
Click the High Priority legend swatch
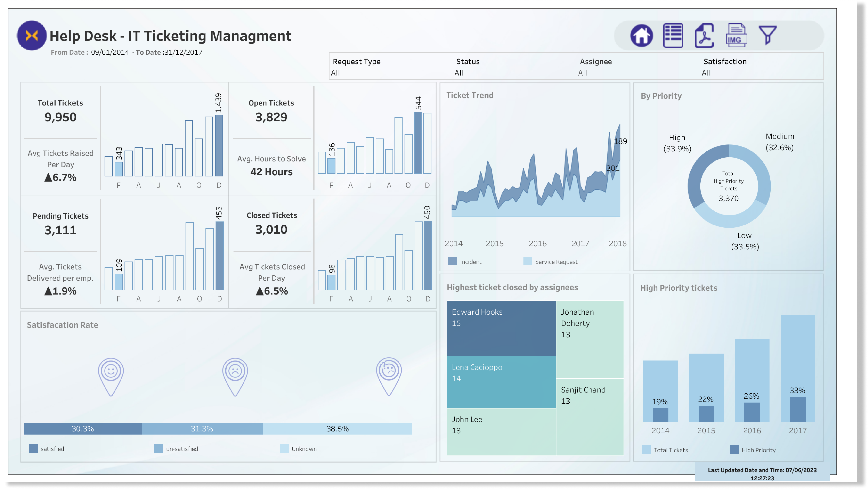pyautogui.click(x=734, y=449)
